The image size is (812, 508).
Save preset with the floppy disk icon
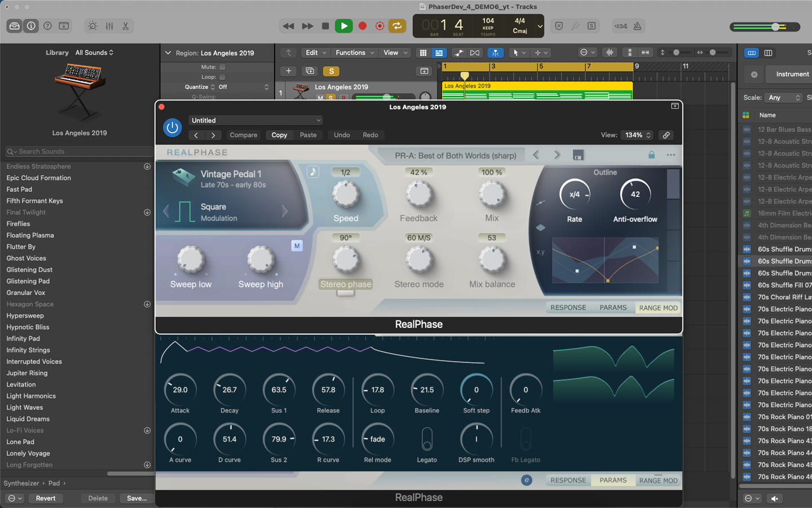[x=578, y=155]
